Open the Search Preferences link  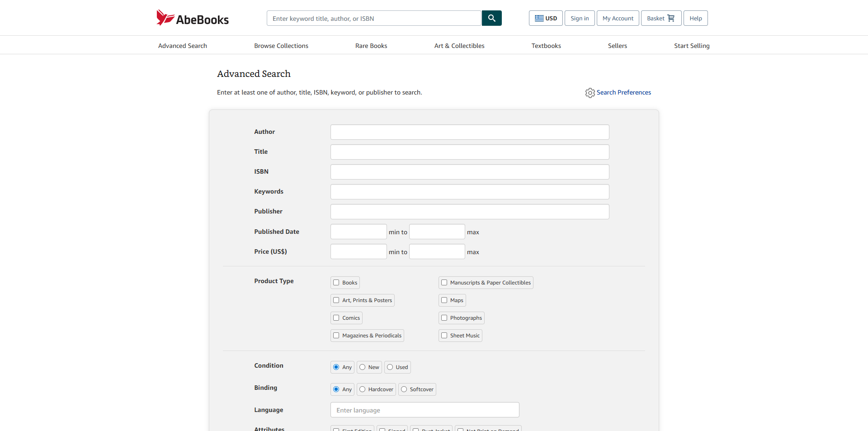tap(623, 92)
